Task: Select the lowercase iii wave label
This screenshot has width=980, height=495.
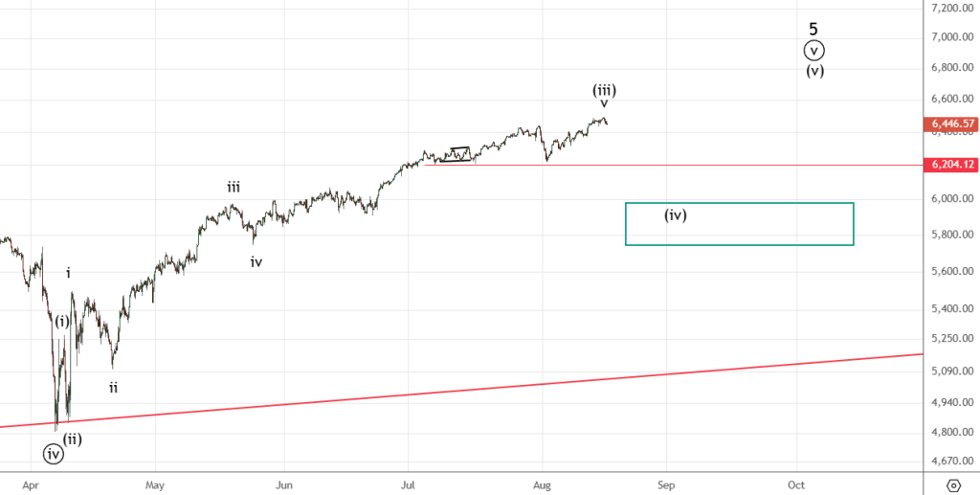Action: [x=234, y=187]
